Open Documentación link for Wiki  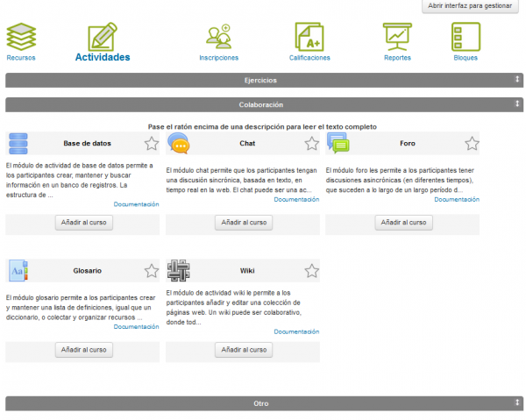(x=296, y=331)
